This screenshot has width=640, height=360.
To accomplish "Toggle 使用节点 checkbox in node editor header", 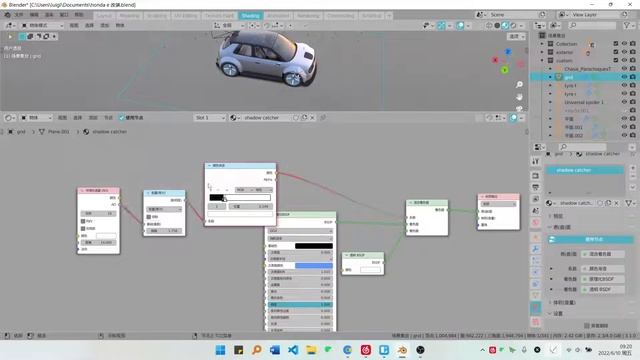I will point(122,118).
